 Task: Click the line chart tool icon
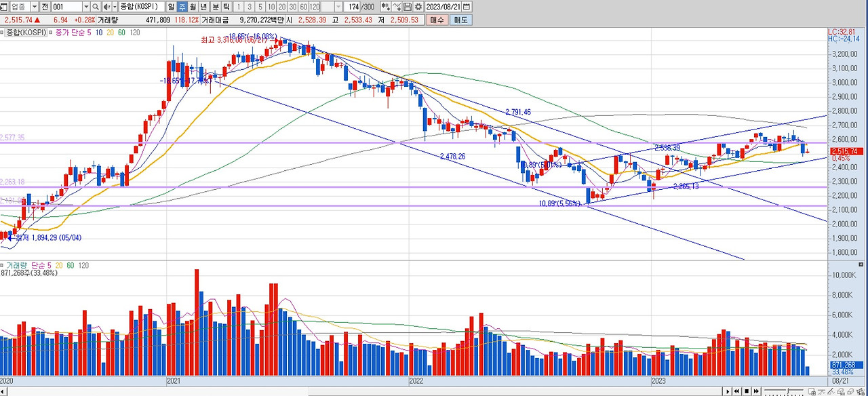point(397,7)
